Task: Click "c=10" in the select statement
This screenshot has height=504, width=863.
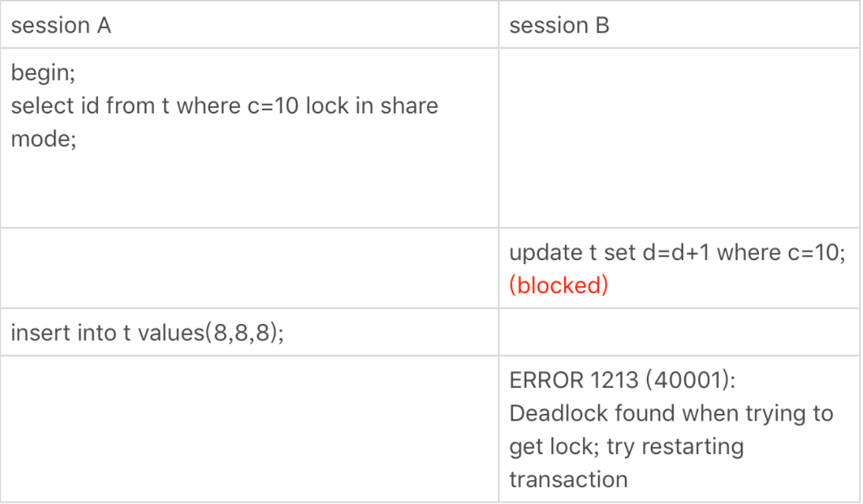Action: (x=273, y=106)
